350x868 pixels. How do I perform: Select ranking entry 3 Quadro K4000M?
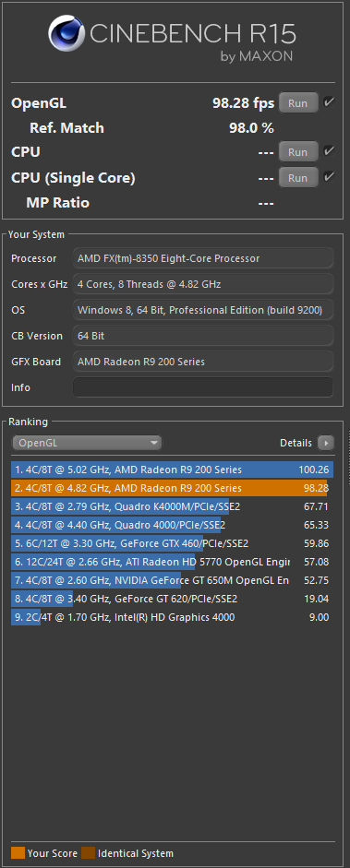[x=173, y=506]
